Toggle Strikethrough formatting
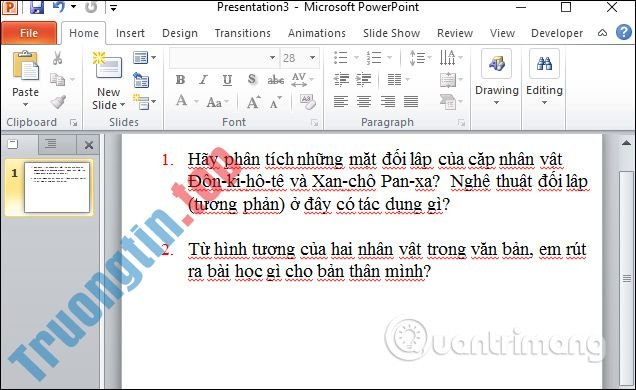 click(x=276, y=80)
